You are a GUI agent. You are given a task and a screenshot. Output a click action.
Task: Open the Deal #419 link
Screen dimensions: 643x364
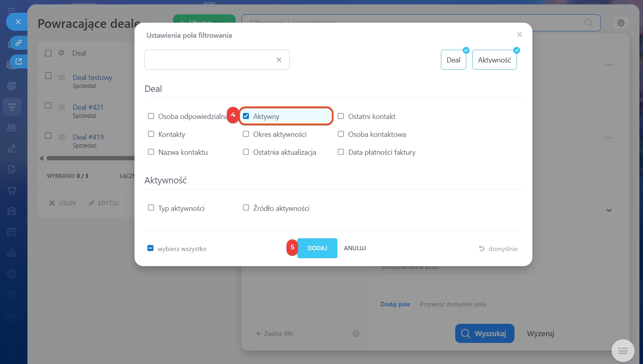tap(88, 137)
